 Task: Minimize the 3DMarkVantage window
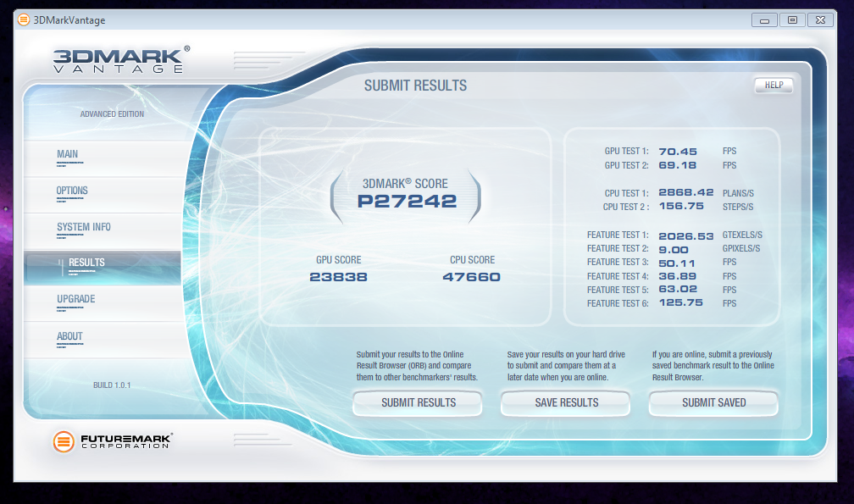[x=765, y=20]
